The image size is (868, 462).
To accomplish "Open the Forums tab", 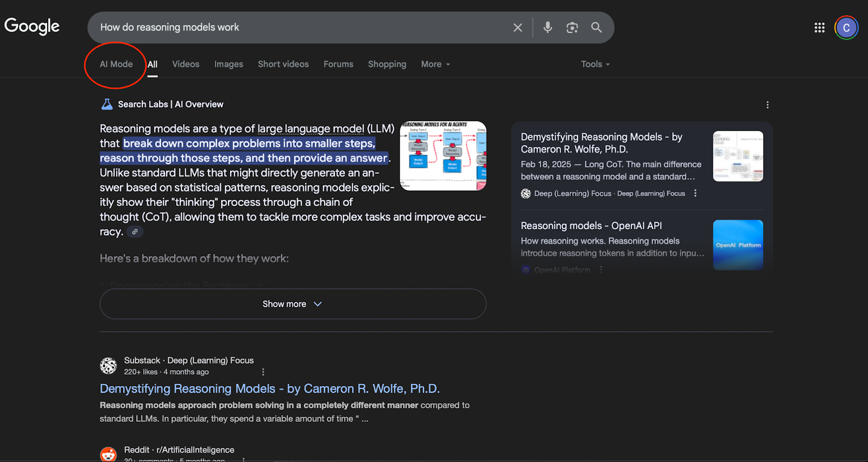I will (339, 64).
